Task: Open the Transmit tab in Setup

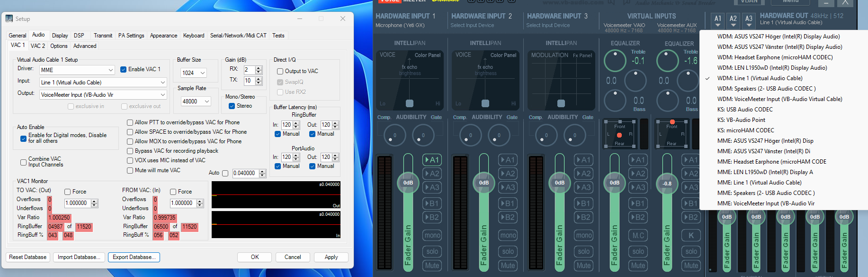Action: (103, 36)
